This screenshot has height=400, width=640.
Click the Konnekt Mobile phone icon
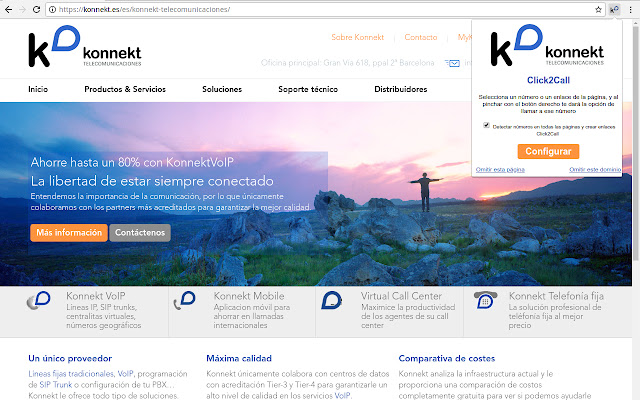184,300
